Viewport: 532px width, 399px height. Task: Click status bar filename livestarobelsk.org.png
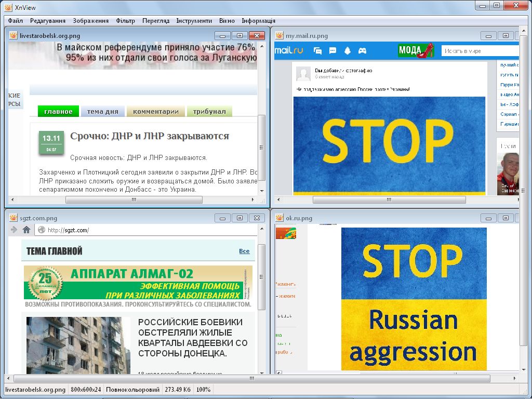pos(35,390)
